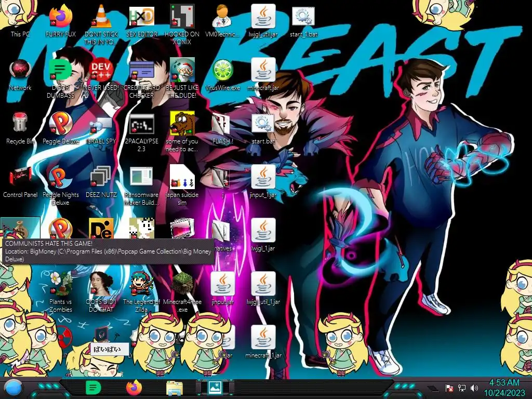532x399 pixels.
Task: Click the ばいばい icon label box
Action: tap(109, 349)
